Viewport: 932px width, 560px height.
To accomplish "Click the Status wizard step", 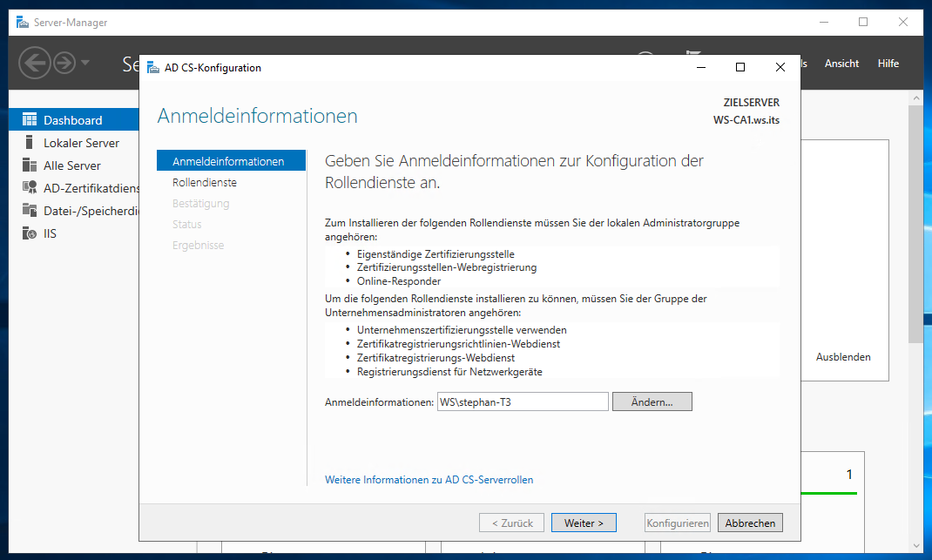I will tap(186, 224).
